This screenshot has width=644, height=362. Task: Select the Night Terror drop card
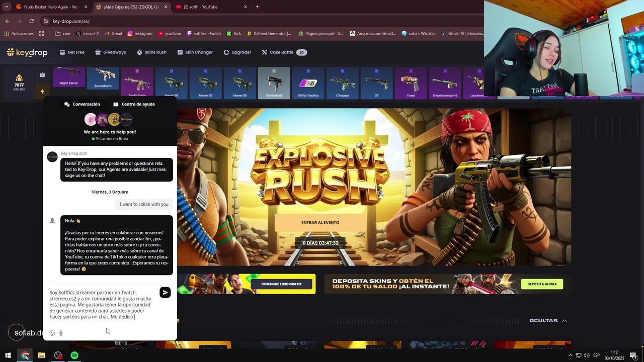[69, 77]
